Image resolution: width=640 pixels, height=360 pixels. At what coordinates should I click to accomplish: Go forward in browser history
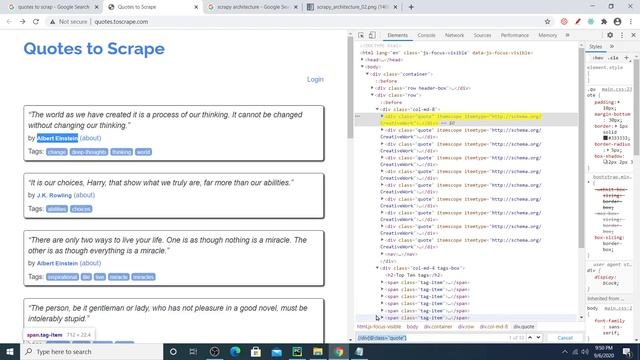(22, 22)
